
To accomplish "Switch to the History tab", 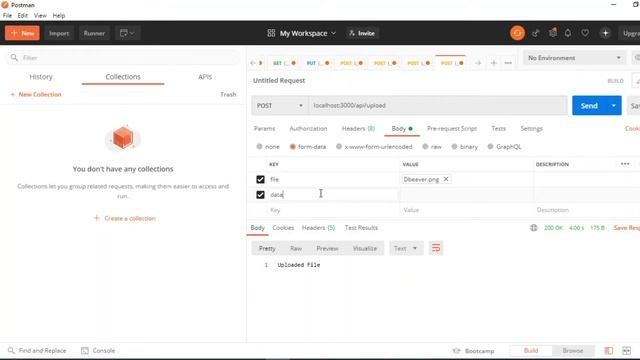I will pos(41,77).
